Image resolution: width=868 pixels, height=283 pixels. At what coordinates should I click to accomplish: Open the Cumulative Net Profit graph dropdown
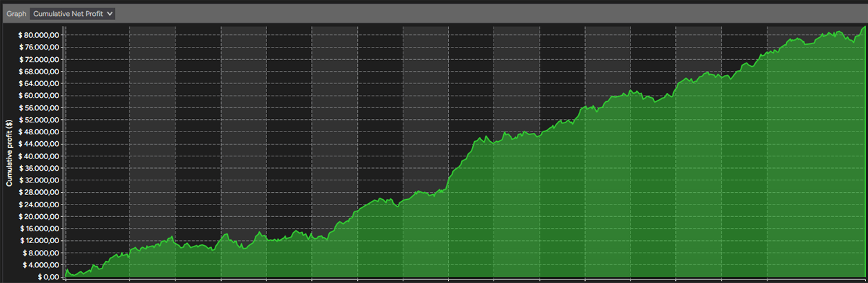tap(72, 13)
